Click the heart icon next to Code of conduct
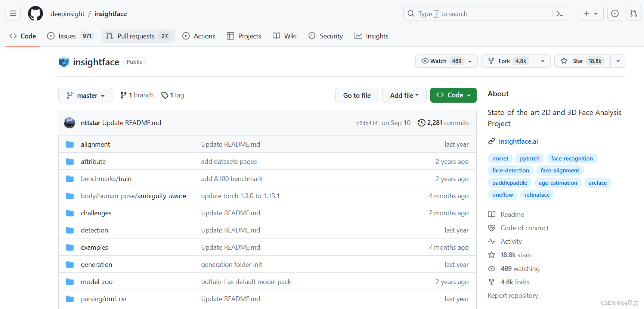 (492, 228)
